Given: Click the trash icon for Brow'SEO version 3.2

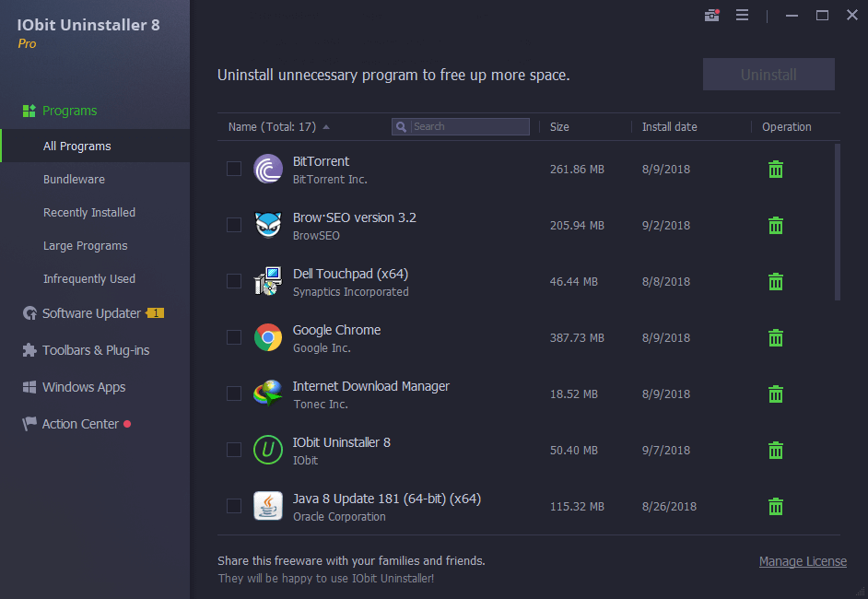Looking at the screenshot, I should point(776,226).
